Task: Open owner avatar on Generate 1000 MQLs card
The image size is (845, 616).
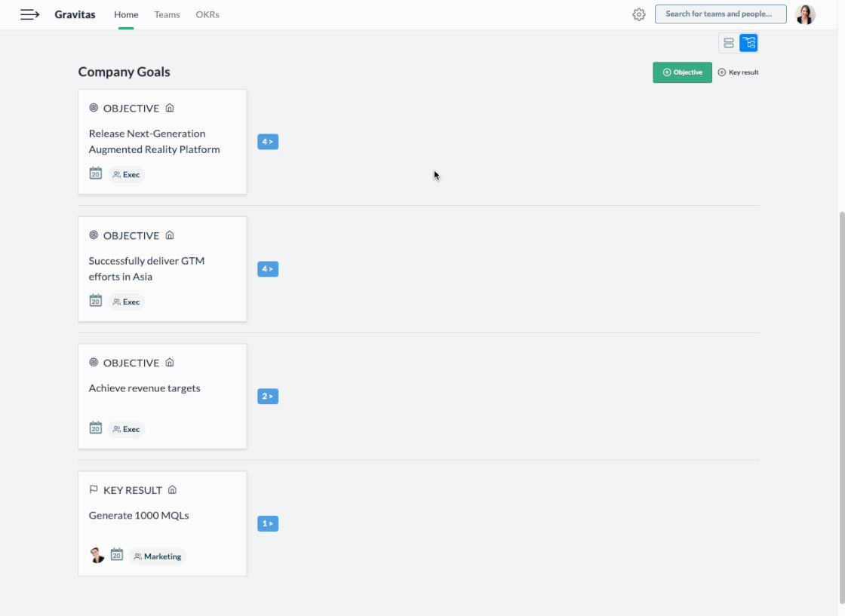Action: [97, 555]
